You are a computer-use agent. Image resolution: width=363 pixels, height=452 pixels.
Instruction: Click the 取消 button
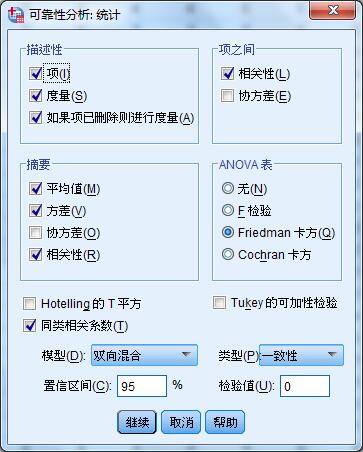click(181, 422)
